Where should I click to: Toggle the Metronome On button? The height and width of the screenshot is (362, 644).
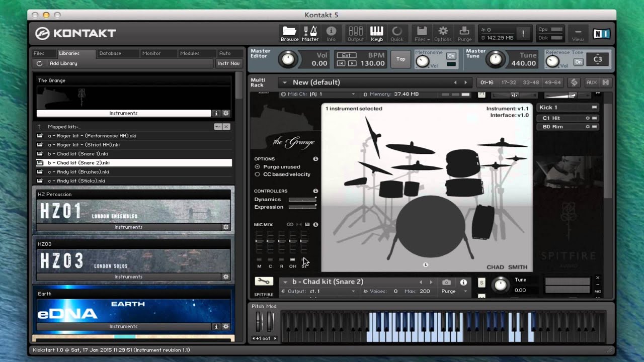click(x=451, y=56)
